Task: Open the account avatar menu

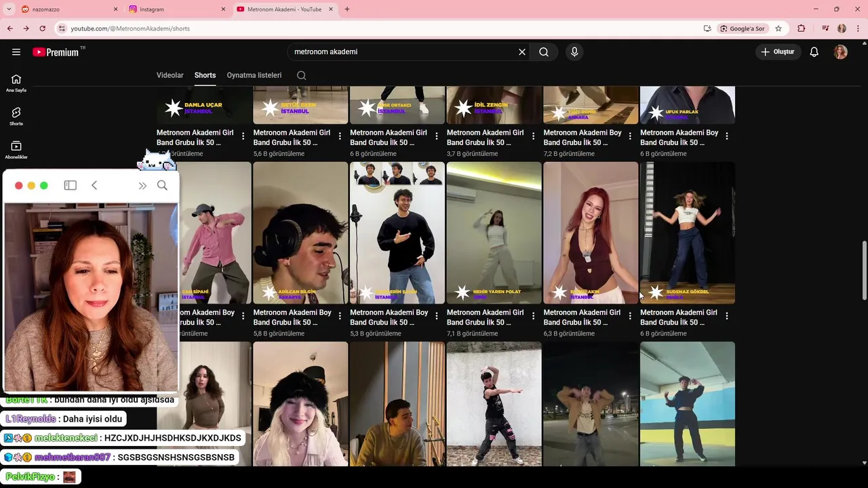Action: click(841, 52)
